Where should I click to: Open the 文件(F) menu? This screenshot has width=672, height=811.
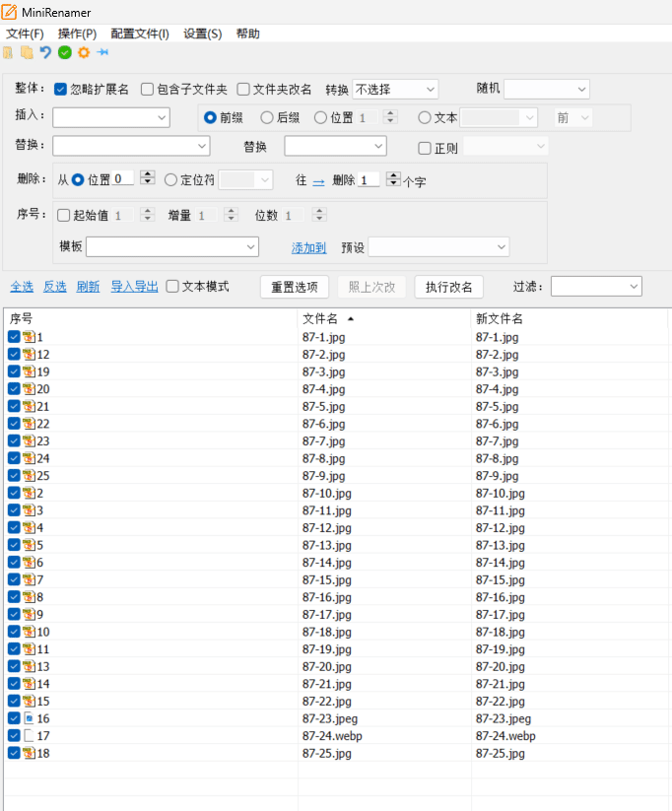coord(25,34)
